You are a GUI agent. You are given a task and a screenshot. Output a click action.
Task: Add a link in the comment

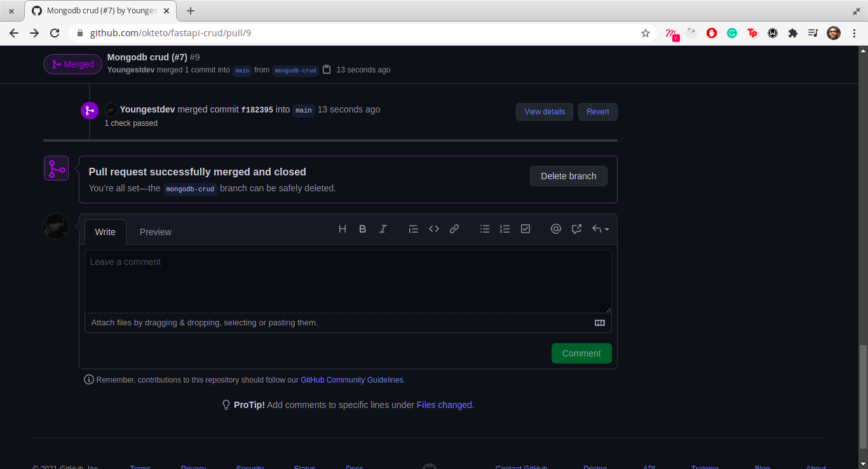[x=454, y=229]
